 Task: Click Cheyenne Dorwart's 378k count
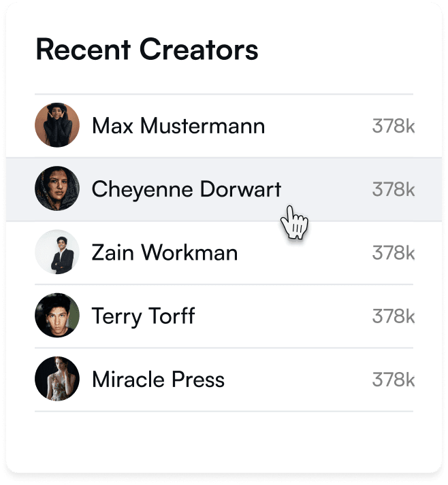click(394, 189)
